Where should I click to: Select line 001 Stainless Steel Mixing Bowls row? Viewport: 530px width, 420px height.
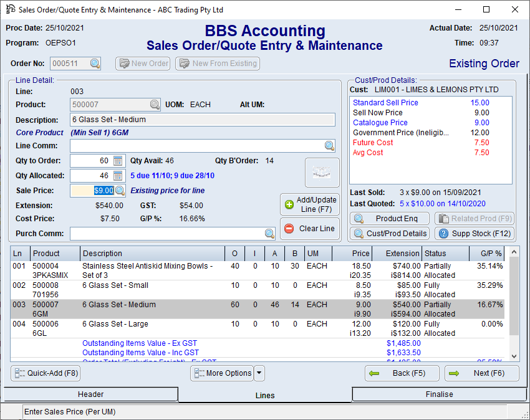187,270
